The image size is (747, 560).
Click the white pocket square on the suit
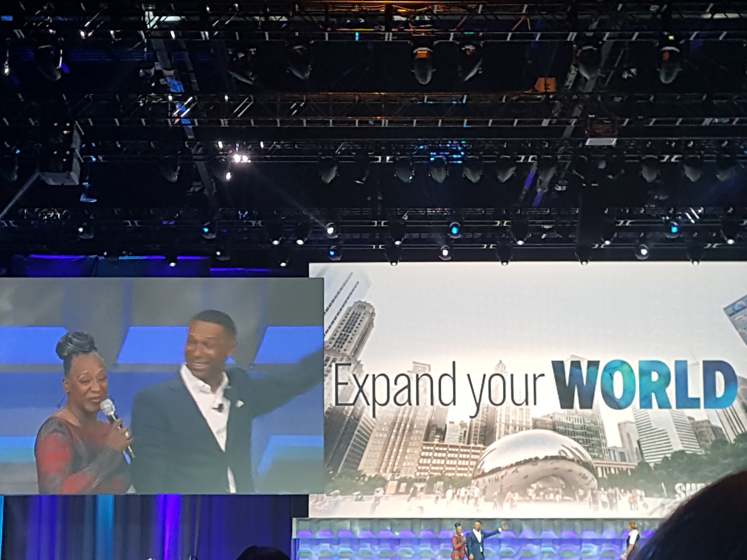[x=239, y=403]
